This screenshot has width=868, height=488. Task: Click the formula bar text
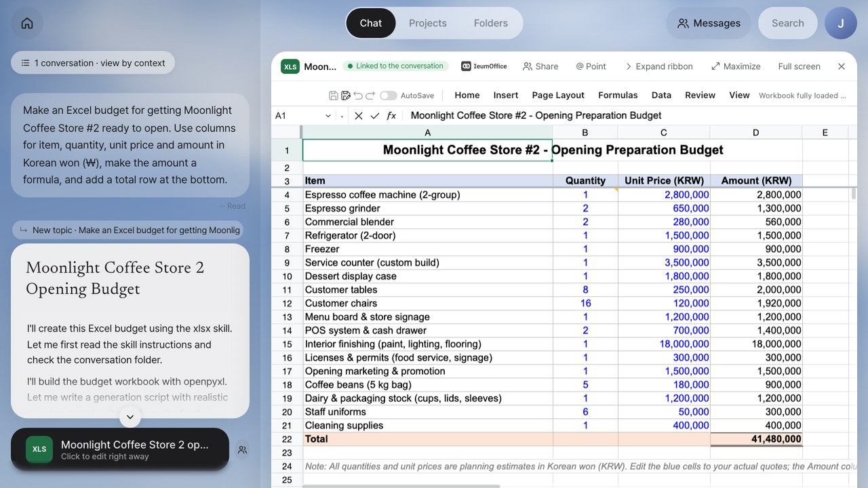(536, 115)
